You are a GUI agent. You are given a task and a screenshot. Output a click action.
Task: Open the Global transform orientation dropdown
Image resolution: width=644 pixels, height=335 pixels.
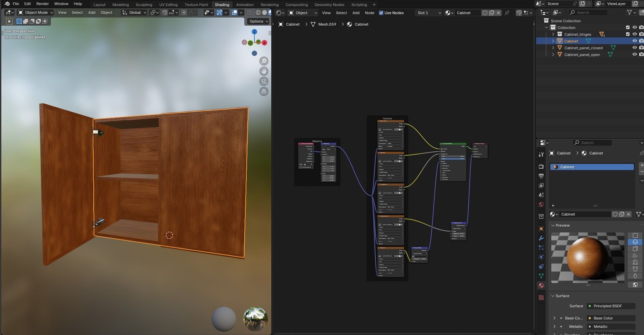[134, 12]
